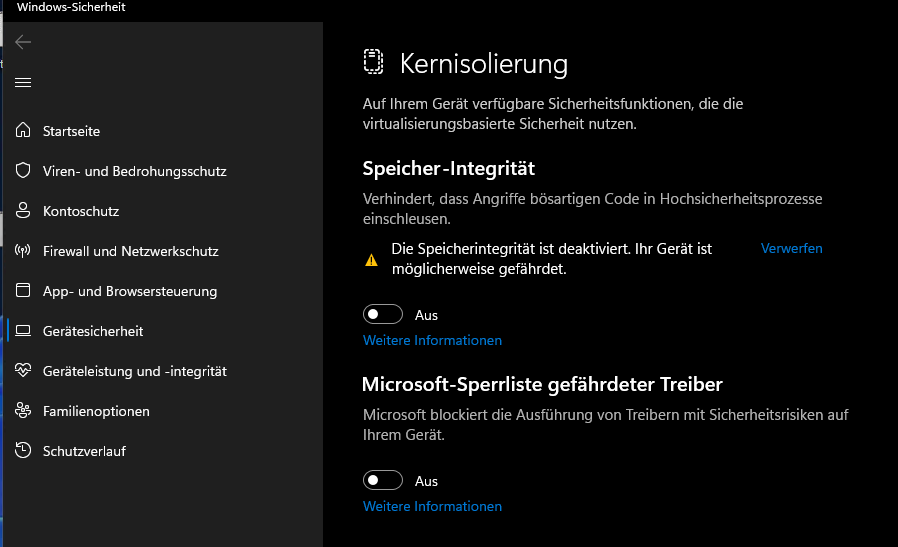
Task: Click the back arrow icon
Action: [x=23, y=42]
